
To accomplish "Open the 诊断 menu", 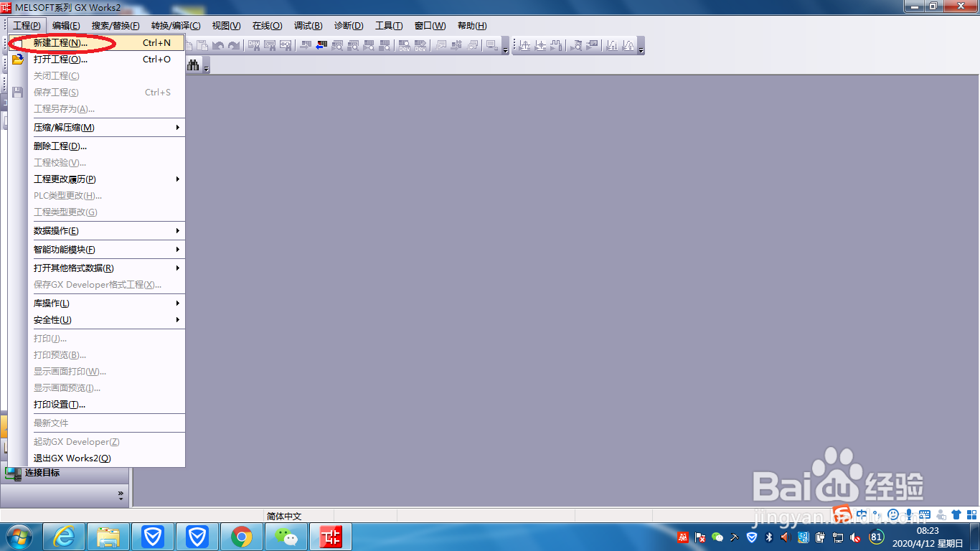I will click(349, 25).
